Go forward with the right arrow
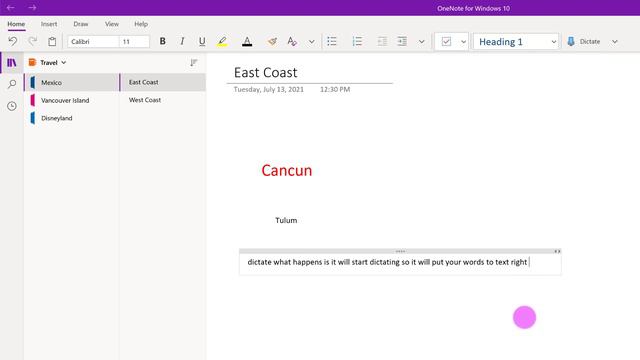 point(32,7)
